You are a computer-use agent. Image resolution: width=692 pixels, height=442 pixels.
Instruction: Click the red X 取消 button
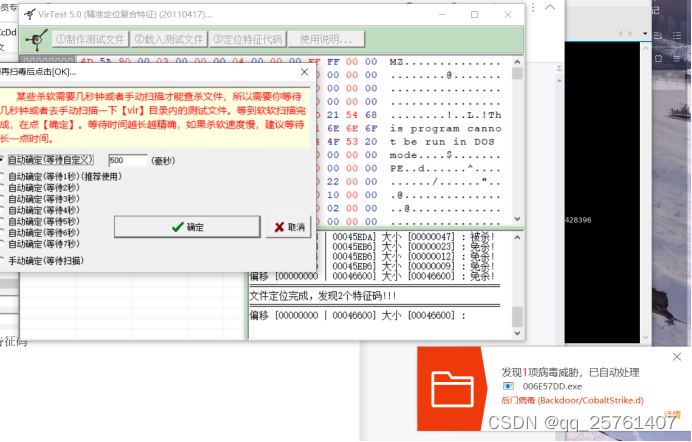coord(289,227)
